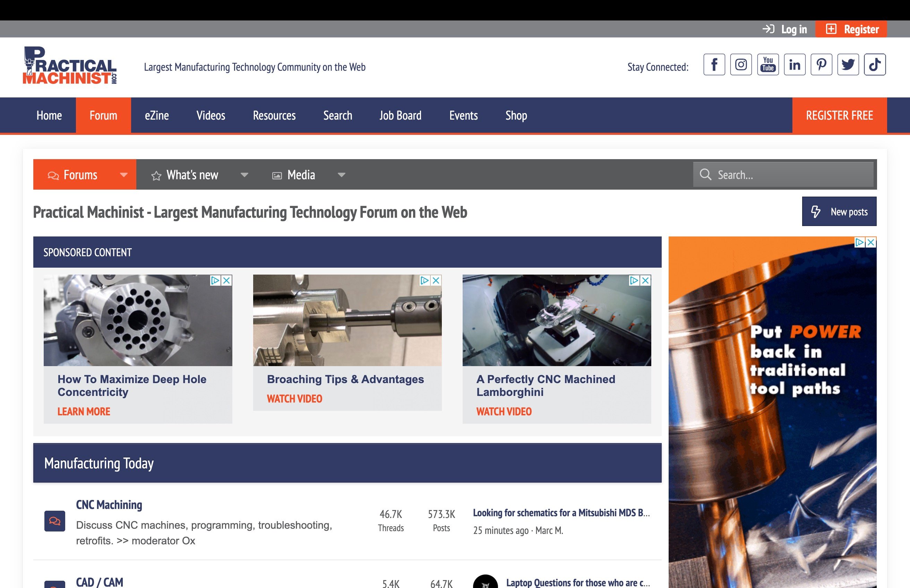Screen dimensions: 910x588
Task: Open the eZine menu item
Action: coord(156,115)
